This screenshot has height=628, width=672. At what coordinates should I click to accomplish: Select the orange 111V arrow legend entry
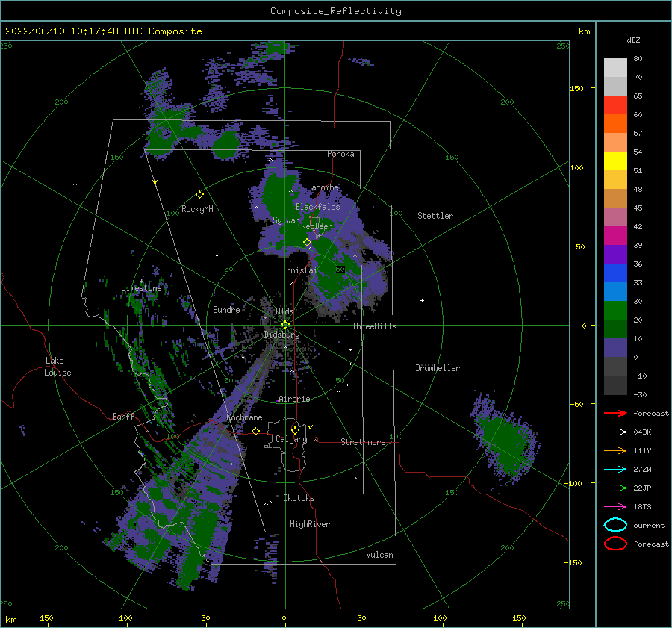[615, 450]
